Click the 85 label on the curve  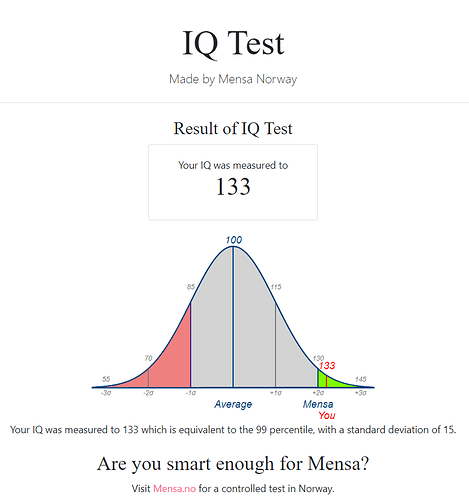(191, 287)
